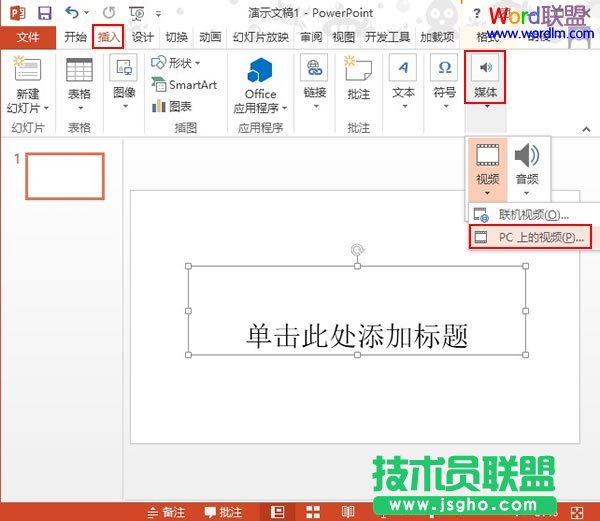Choose PC 上的视频(P)... menu entry
The image size is (600, 521).
click(530, 237)
